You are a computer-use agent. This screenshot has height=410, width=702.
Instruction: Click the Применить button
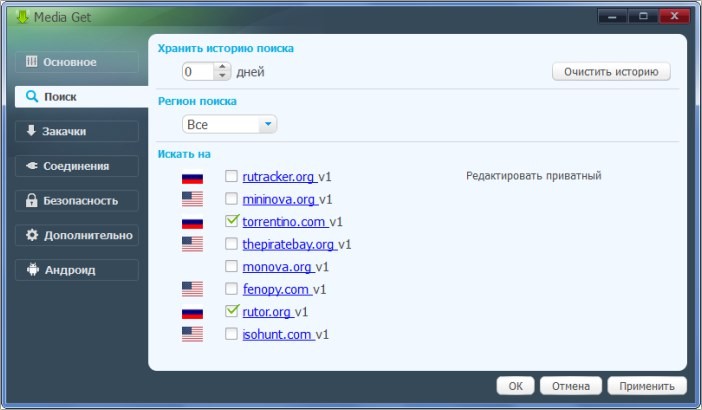[x=647, y=386]
